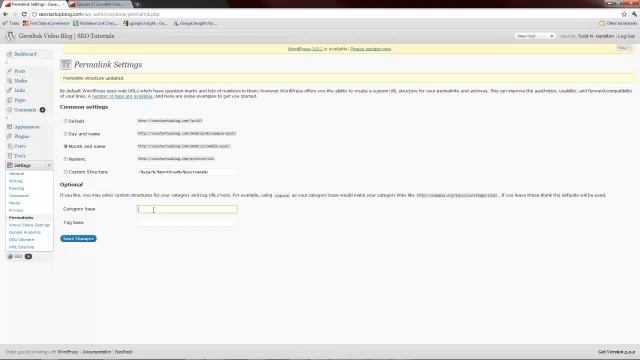This screenshot has width=640, height=360.
Task: Click the Log Out link
Action: (x=627, y=36)
